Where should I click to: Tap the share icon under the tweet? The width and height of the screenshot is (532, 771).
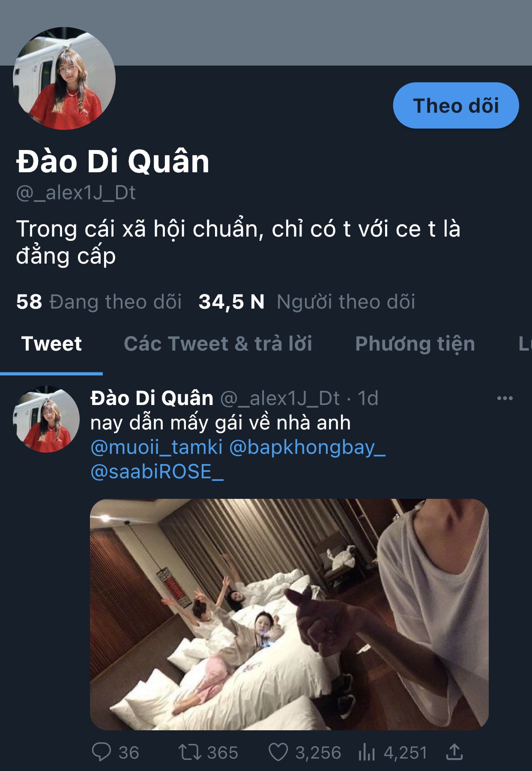[454, 752]
